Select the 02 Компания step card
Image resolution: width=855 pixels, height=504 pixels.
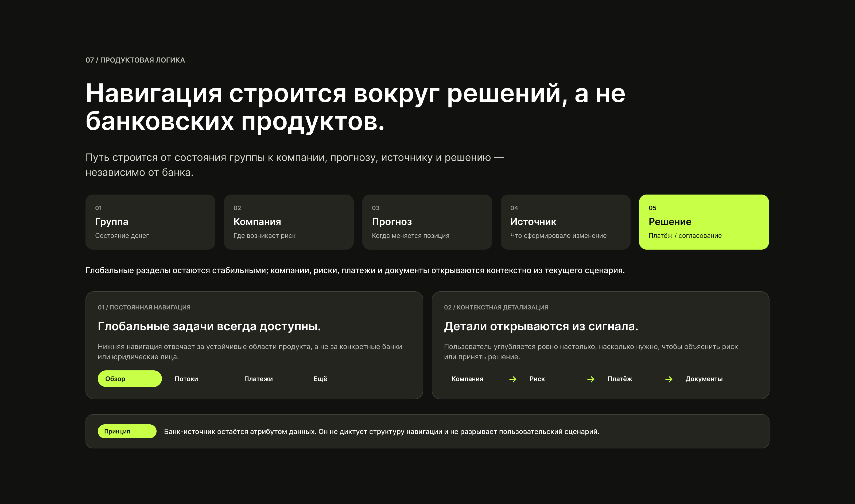point(289,222)
